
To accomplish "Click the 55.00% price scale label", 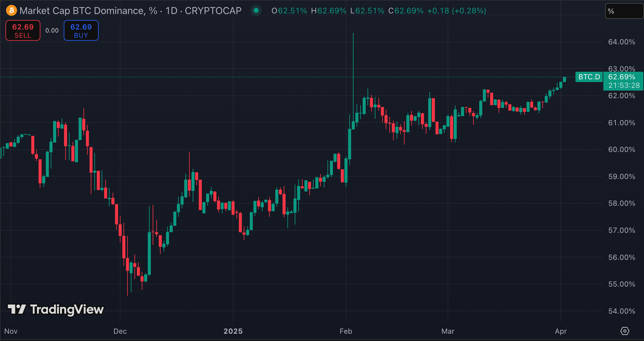I will click(622, 284).
